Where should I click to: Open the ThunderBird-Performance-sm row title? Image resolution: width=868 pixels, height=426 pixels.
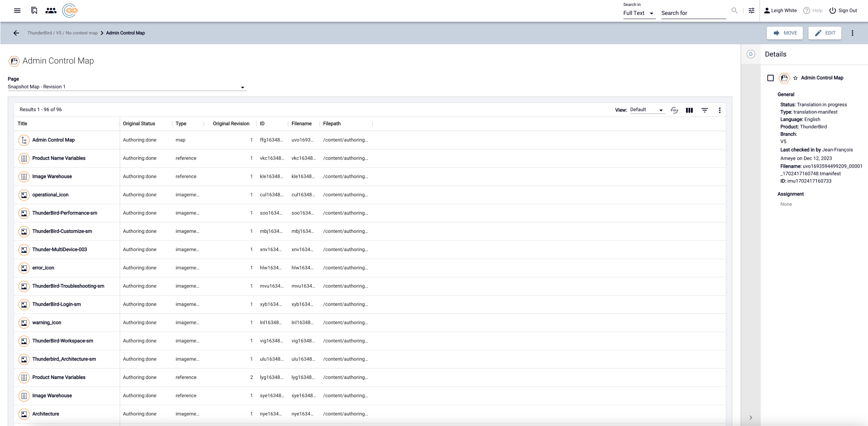coord(65,213)
